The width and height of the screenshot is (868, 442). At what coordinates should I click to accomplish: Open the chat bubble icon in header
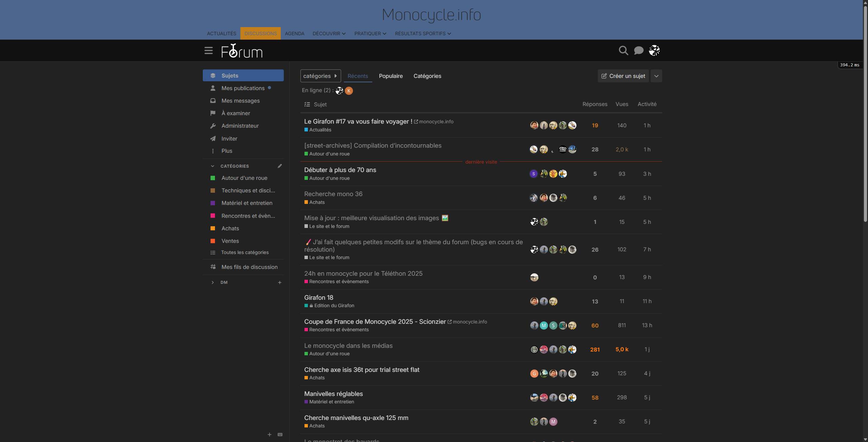tap(639, 50)
